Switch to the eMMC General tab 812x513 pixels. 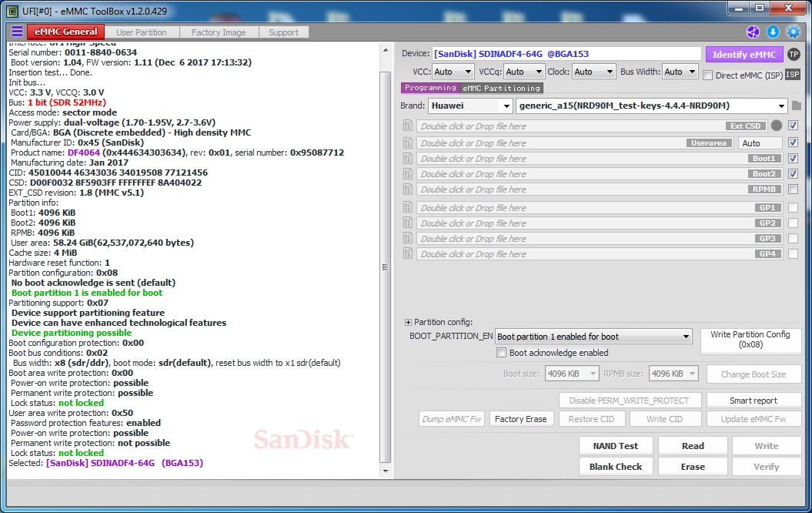65,32
